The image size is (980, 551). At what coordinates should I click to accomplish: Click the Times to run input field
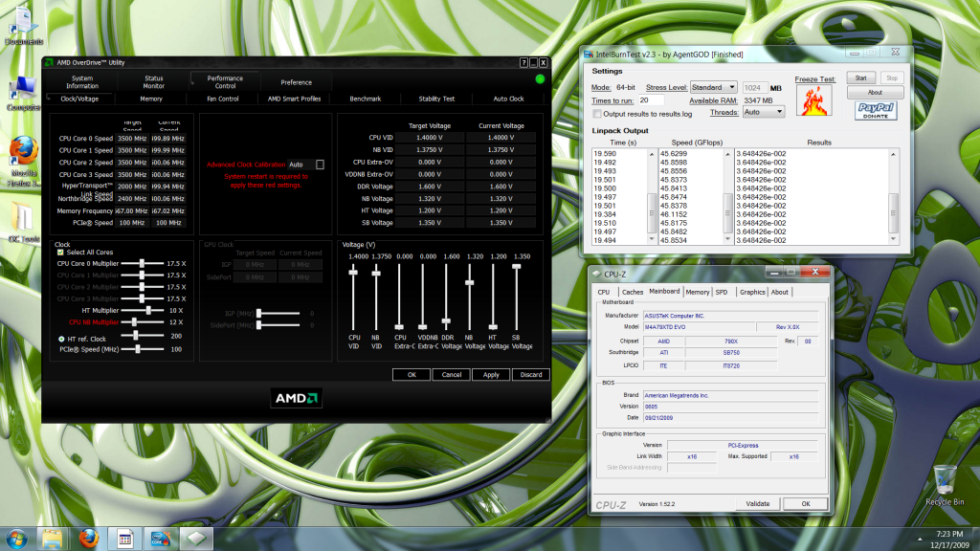click(651, 99)
